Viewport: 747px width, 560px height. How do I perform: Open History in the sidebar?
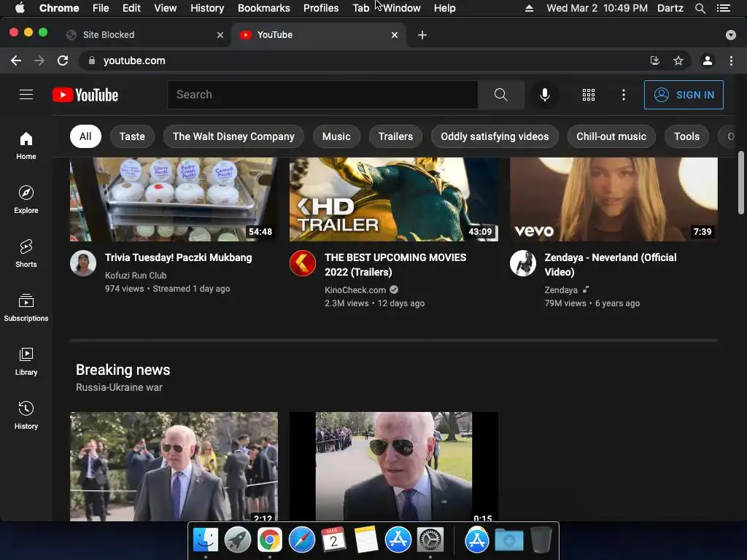[26, 416]
